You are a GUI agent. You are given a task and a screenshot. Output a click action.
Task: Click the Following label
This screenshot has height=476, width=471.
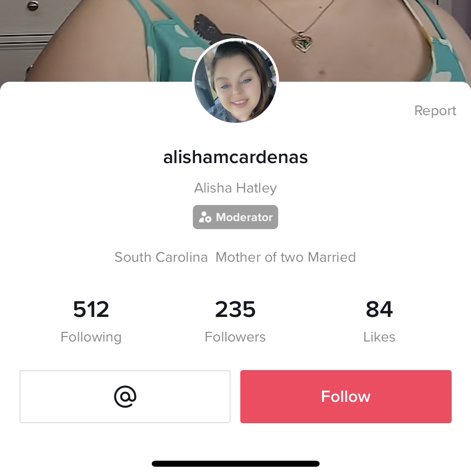[x=91, y=337]
